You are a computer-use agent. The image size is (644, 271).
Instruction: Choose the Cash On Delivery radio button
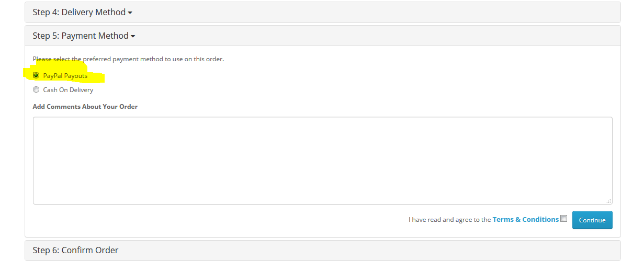(36, 89)
